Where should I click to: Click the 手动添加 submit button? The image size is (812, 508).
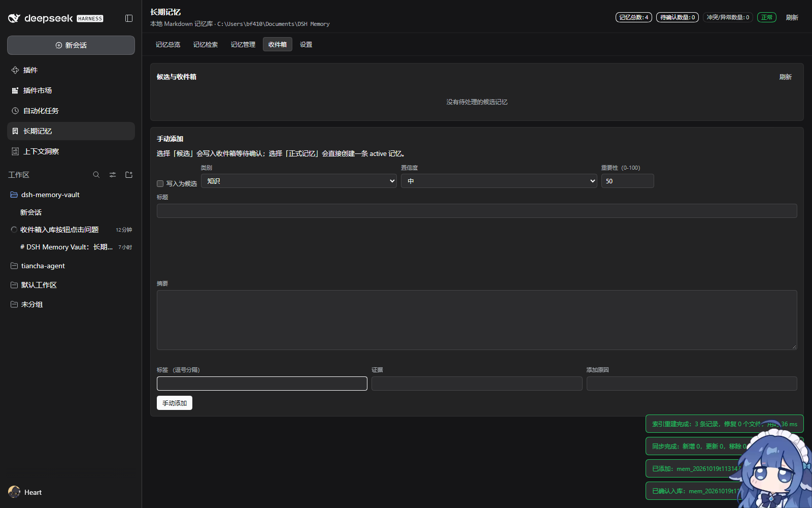point(175,403)
